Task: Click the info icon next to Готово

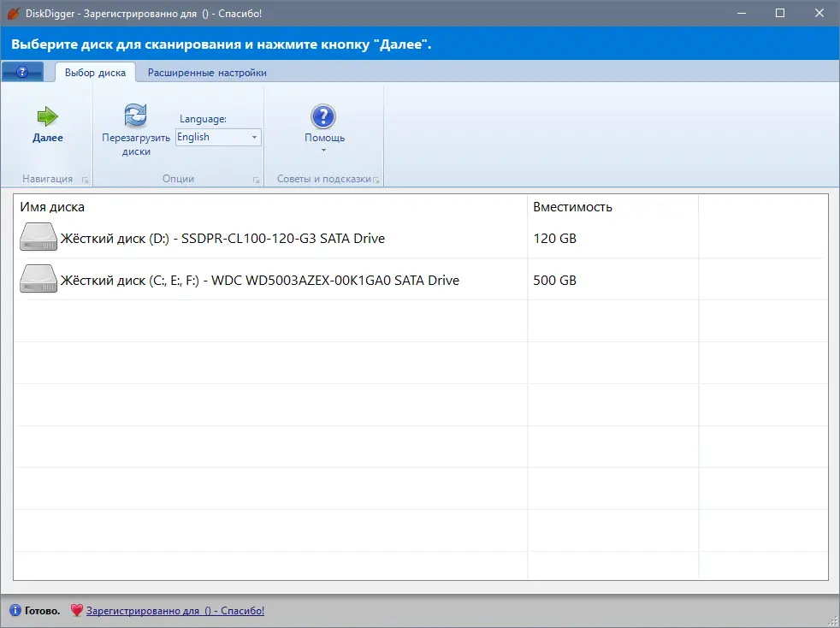Action: (x=15, y=610)
